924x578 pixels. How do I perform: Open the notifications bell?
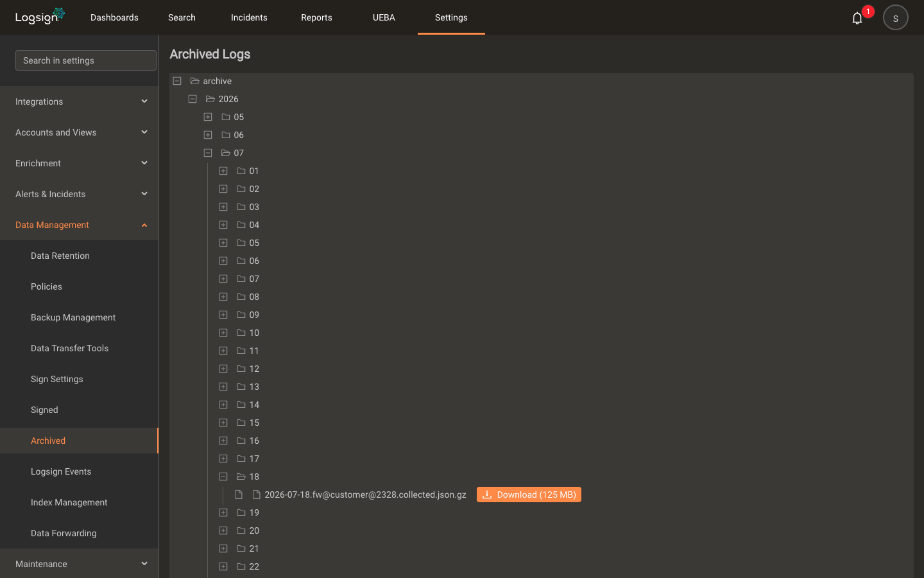pos(857,18)
